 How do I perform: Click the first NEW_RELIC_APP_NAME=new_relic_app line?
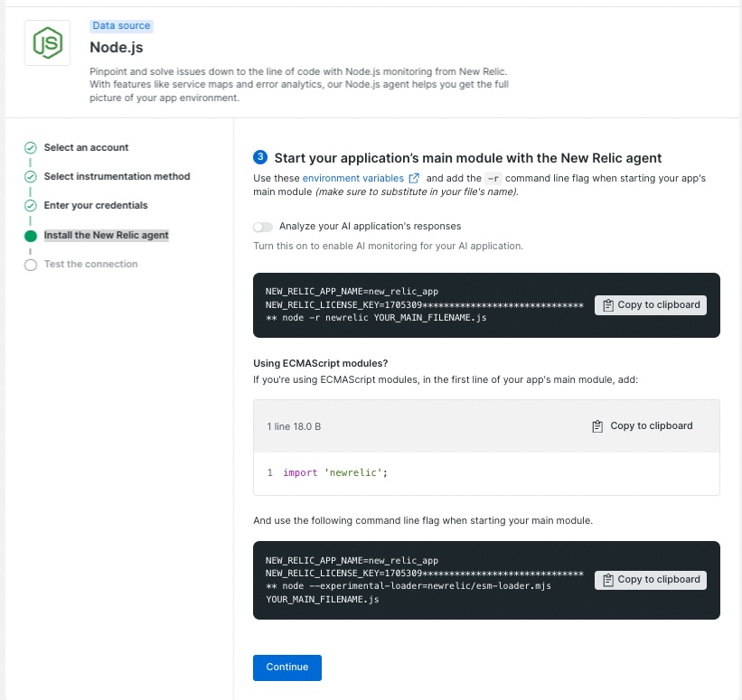[352, 292]
